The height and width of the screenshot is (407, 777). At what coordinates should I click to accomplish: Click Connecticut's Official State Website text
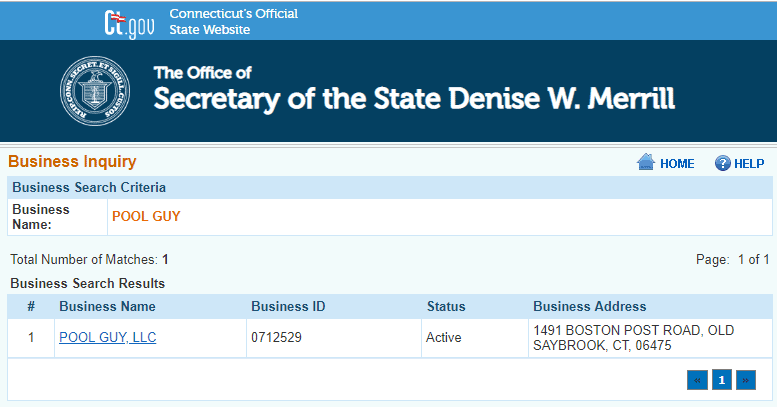pos(233,22)
